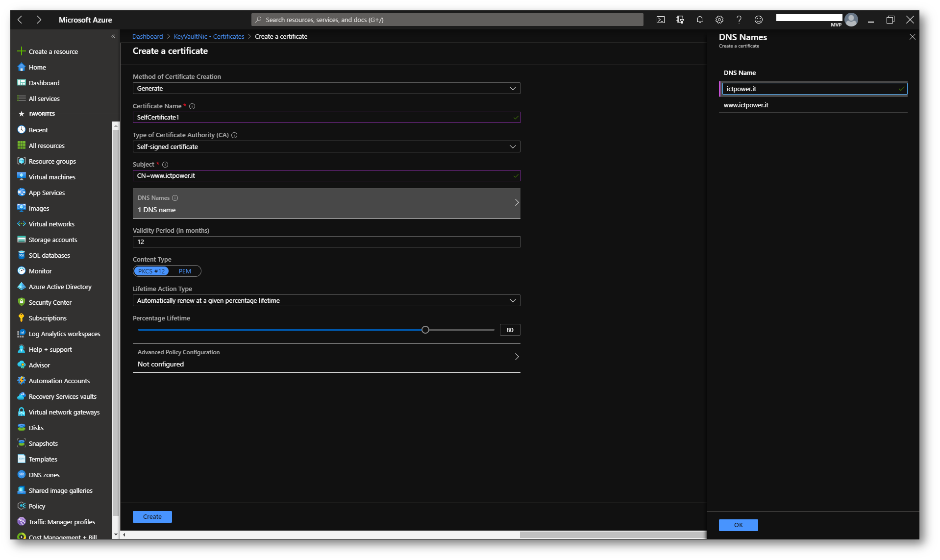Viewport: 940px width, 560px height.
Task: Click OK in the DNS Names panel
Action: 738,525
